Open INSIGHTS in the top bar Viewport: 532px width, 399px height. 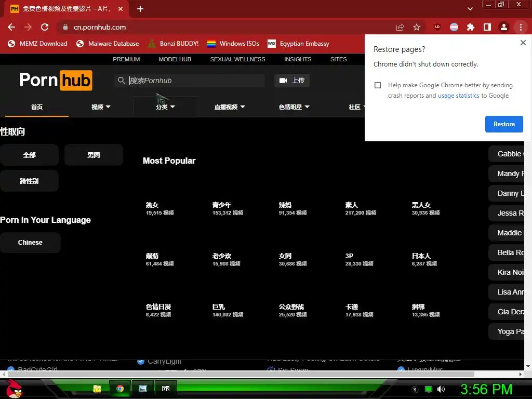298,59
